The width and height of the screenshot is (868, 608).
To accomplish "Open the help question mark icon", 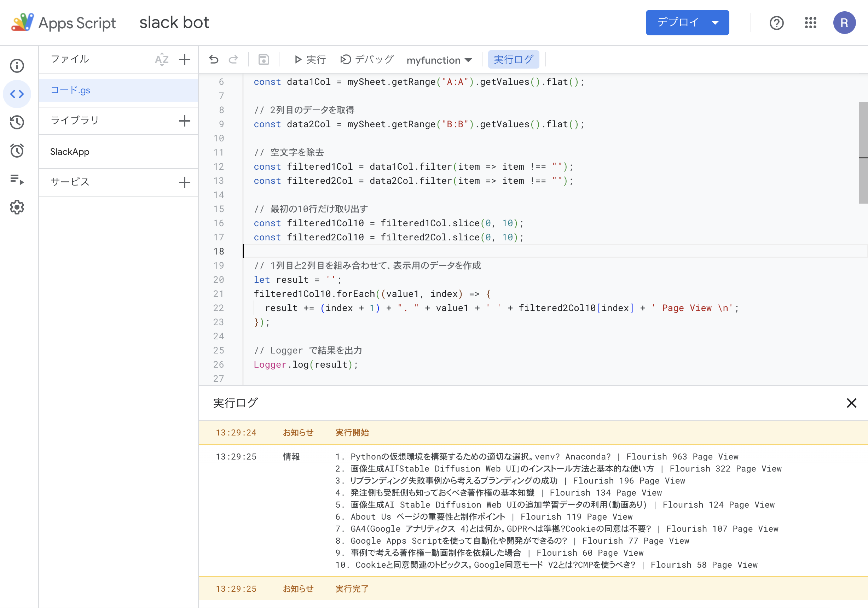I will pyautogui.click(x=776, y=23).
